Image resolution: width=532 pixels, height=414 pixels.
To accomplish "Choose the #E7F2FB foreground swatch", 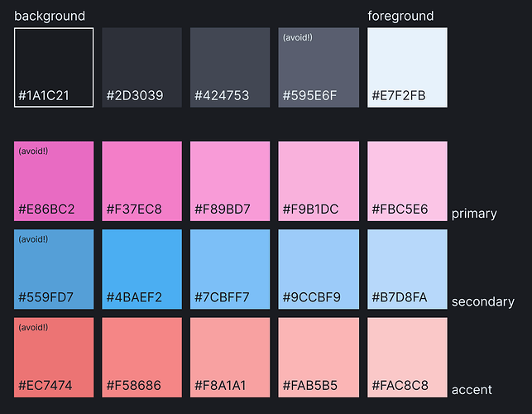I will [407, 67].
